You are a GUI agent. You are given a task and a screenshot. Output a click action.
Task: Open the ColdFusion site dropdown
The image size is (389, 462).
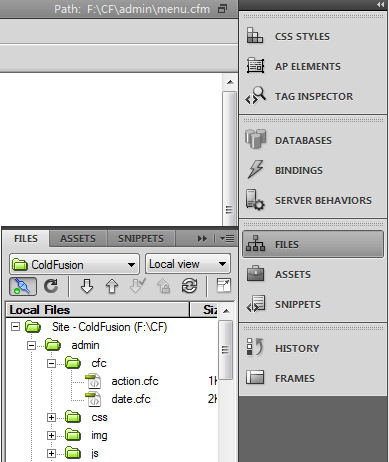(74, 265)
